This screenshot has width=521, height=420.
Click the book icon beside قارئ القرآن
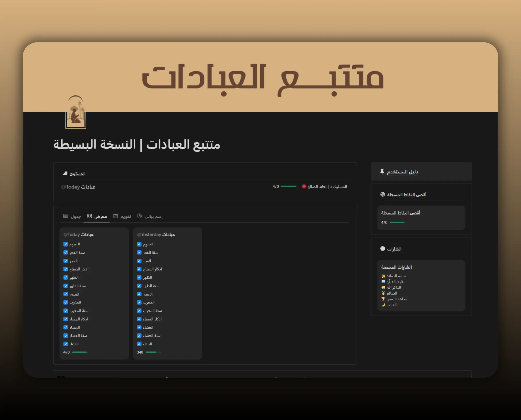pyautogui.click(x=383, y=281)
